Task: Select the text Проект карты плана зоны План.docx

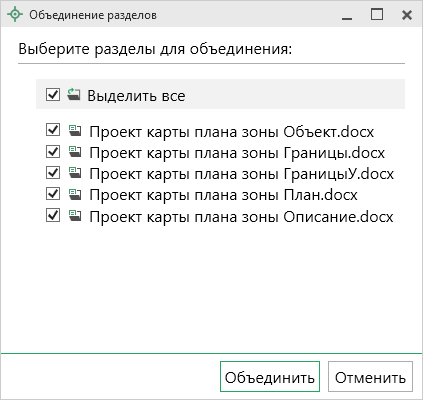Action: coord(223,195)
